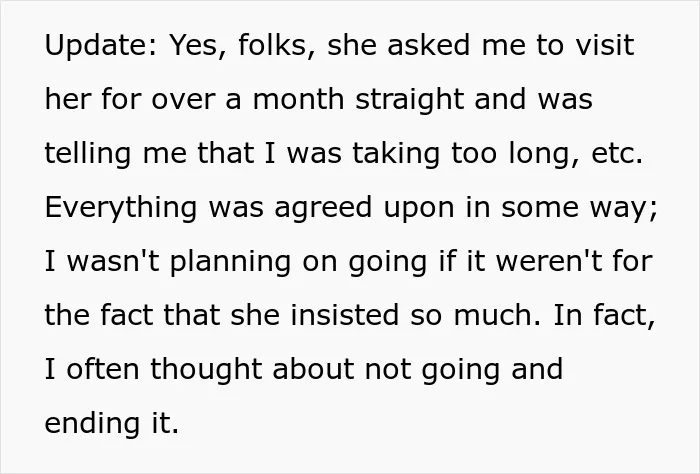Place the cursor on the word "about"
The width and height of the screenshot is (700, 474).
[312, 369]
